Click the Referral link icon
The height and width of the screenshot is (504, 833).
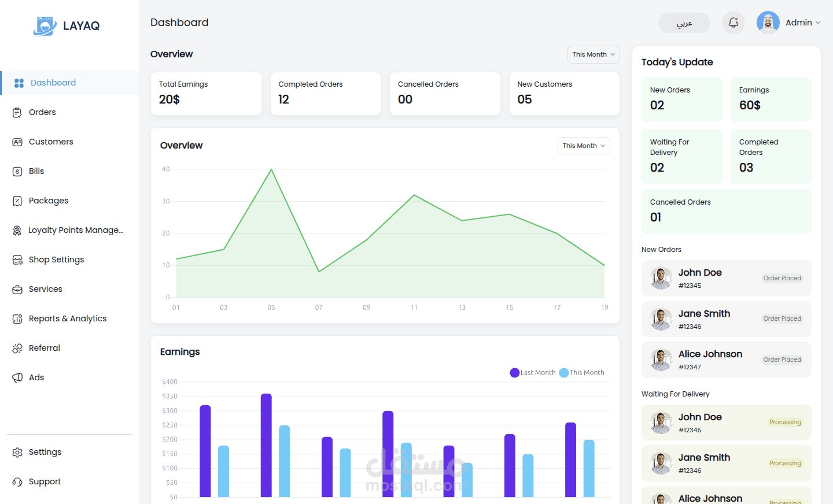[x=17, y=349]
